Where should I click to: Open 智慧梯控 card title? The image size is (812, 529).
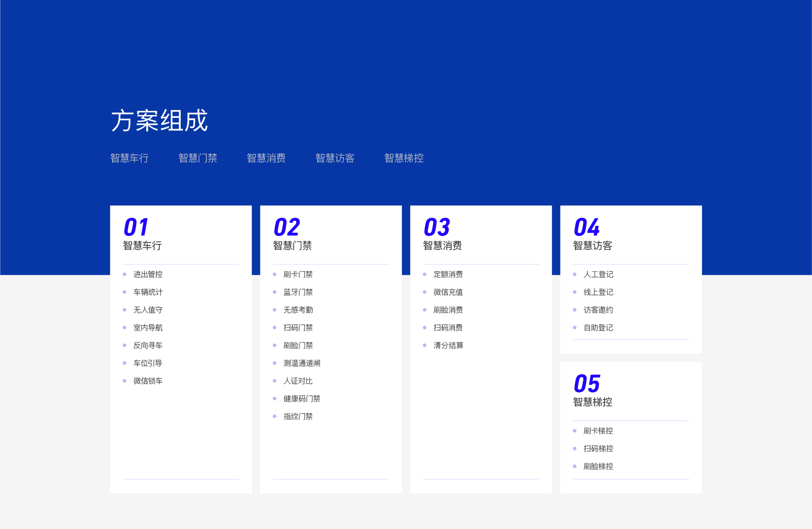point(593,402)
